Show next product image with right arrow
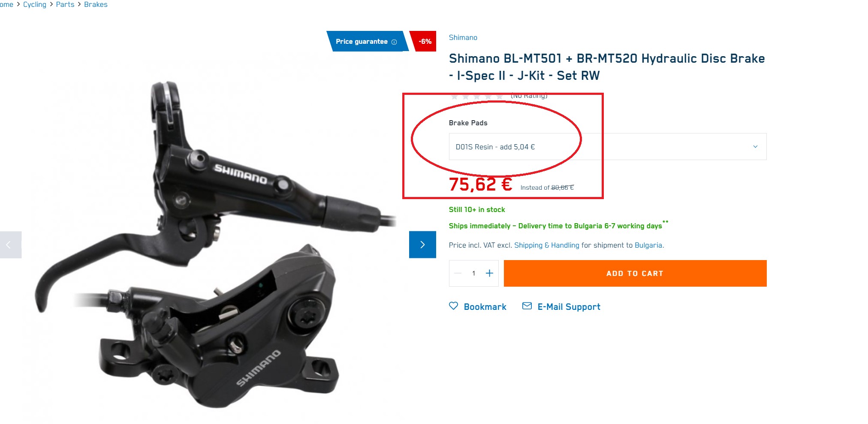This screenshot has width=868, height=424. click(422, 245)
